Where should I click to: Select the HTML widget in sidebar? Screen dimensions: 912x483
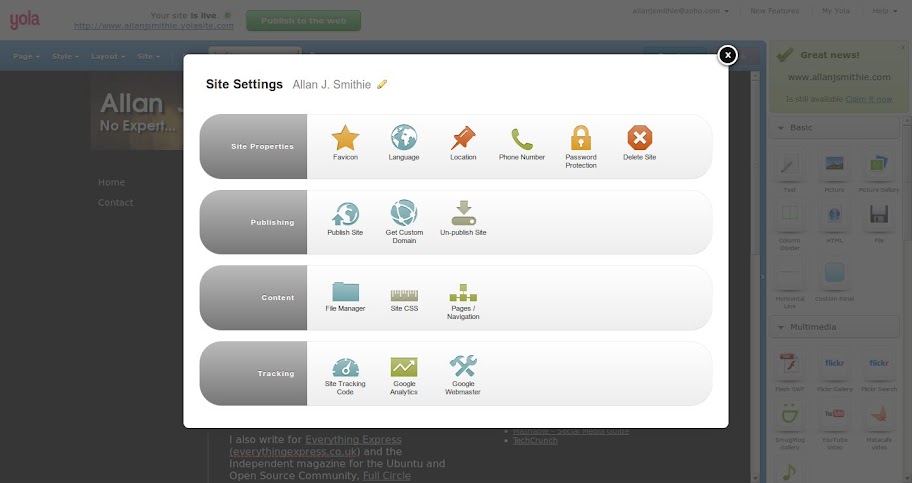point(834,223)
